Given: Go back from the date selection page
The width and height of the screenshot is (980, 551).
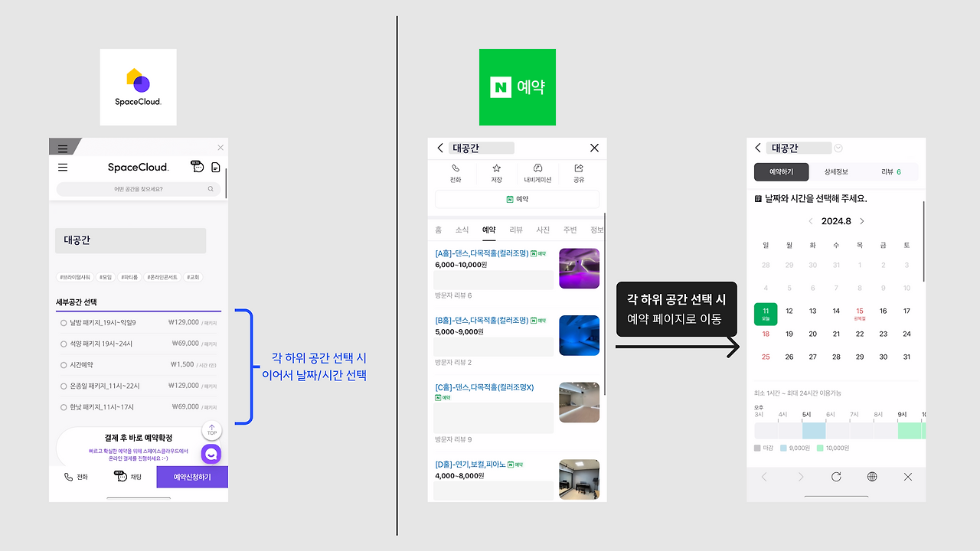Looking at the screenshot, I should pos(758,148).
